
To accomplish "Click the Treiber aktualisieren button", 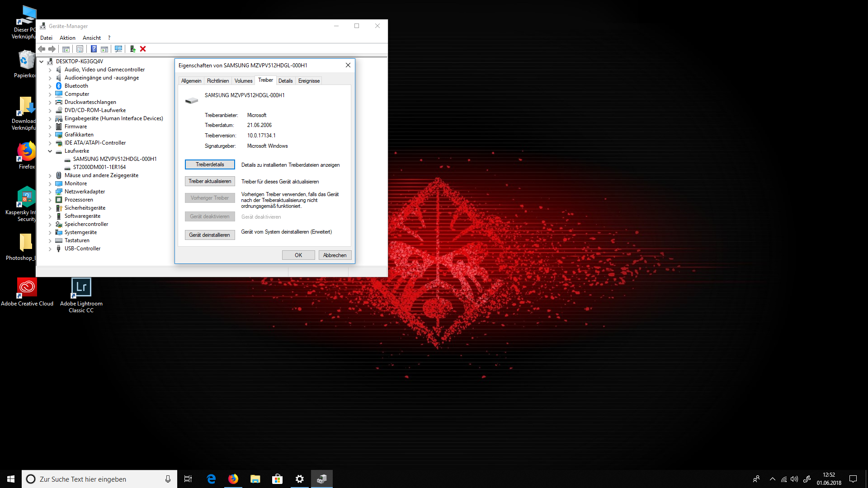I will [x=210, y=181].
